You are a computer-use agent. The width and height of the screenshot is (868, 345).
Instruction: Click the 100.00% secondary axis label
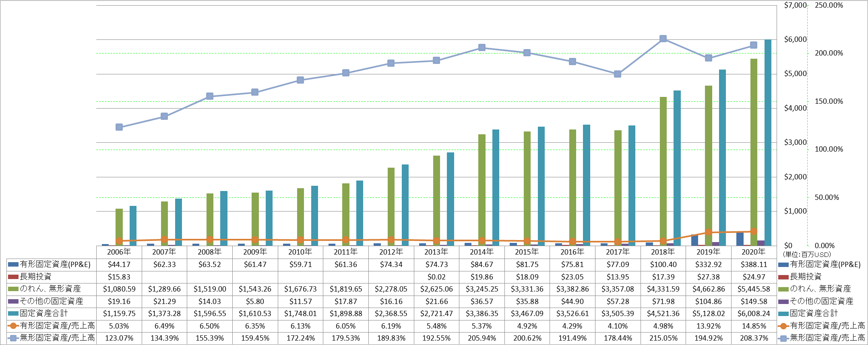coord(829,149)
